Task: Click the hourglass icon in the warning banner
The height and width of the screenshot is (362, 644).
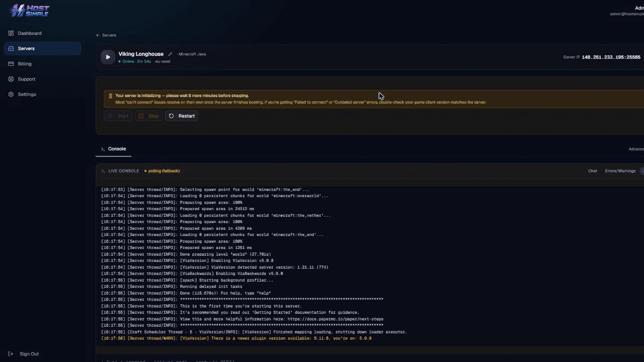Action: 111,96
